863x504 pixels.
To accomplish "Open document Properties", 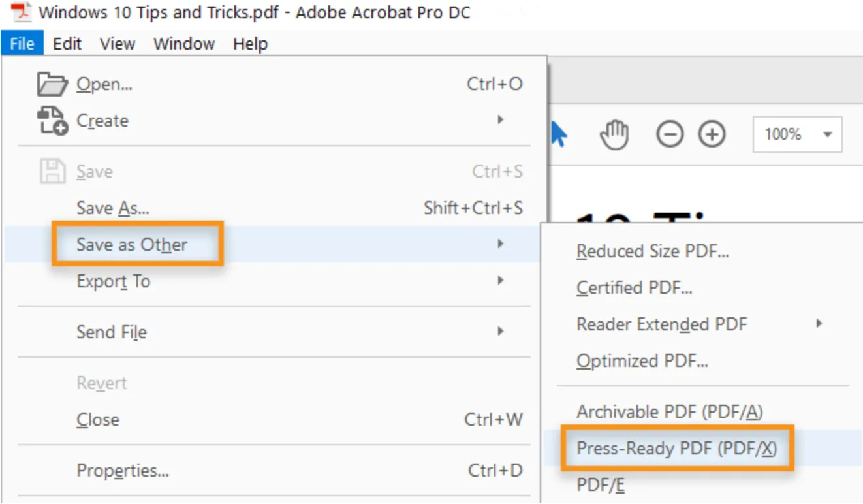I will coord(121,470).
